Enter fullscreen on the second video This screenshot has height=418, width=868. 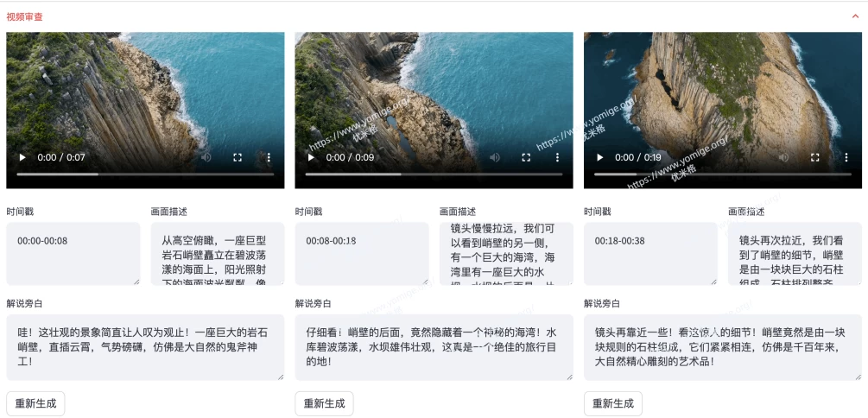[x=526, y=158]
